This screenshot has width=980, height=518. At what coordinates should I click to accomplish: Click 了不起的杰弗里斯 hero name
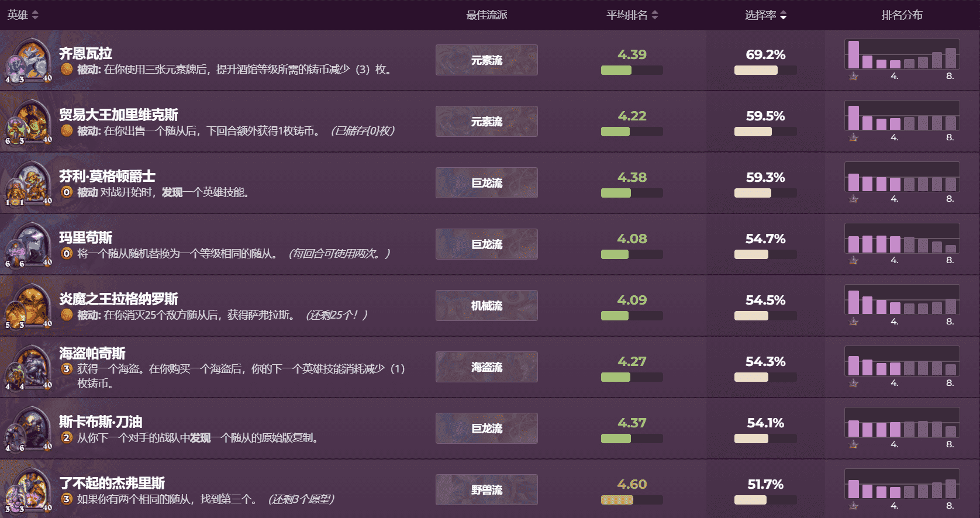point(112,483)
